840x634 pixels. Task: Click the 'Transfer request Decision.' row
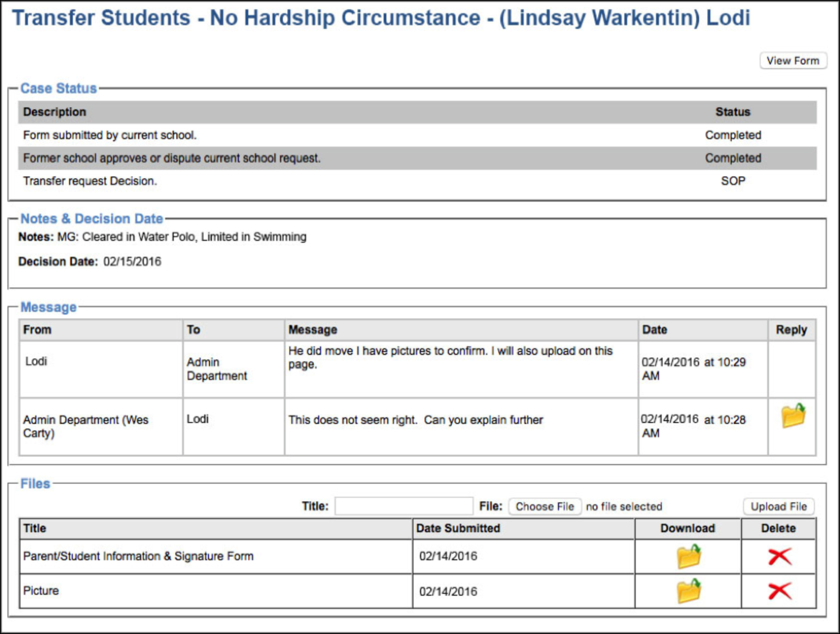click(418, 181)
